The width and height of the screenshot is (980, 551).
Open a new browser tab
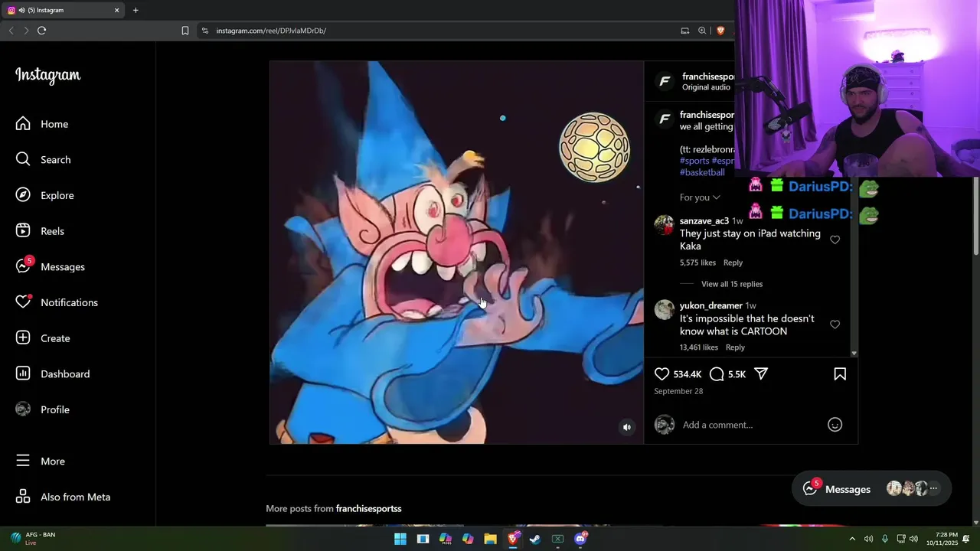point(136,10)
